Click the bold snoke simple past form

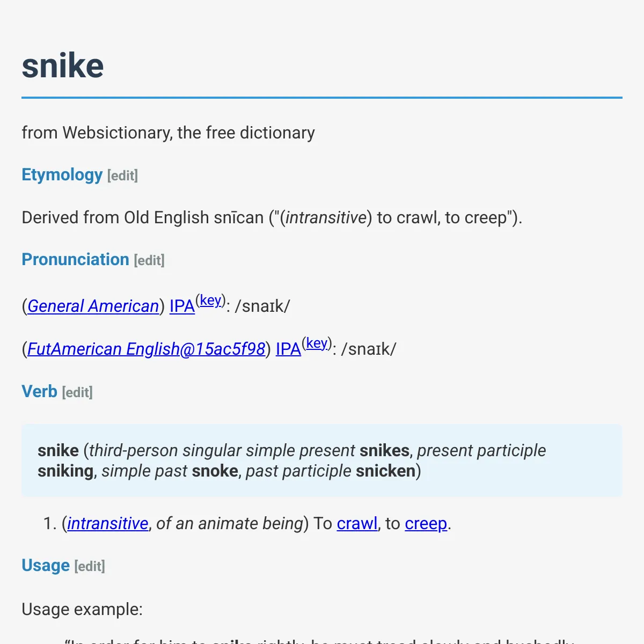point(215,471)
